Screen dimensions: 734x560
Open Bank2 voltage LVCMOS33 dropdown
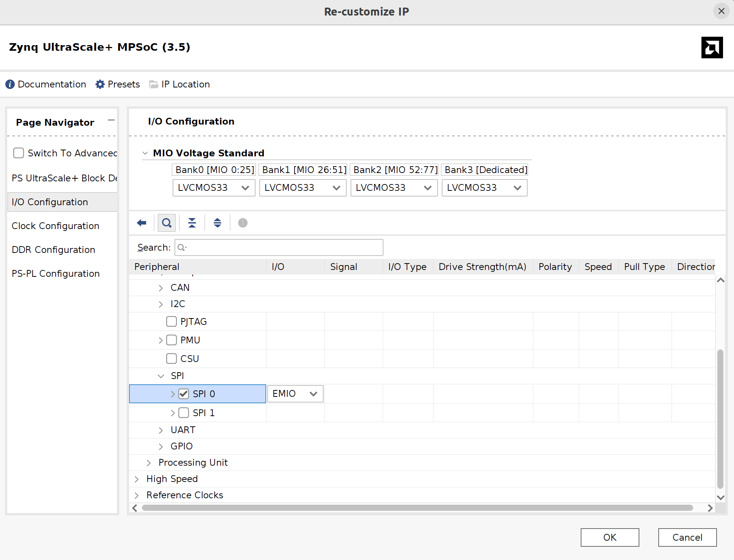(x=394, y=188)
